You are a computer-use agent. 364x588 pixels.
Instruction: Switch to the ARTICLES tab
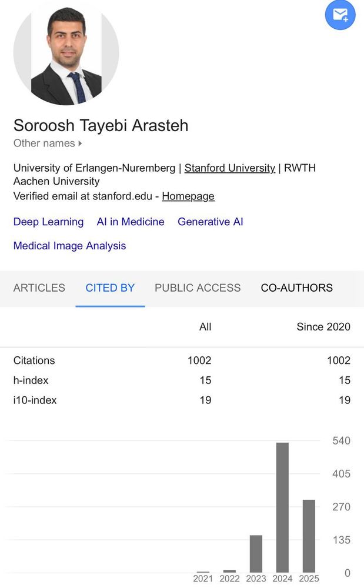(39, 288)
